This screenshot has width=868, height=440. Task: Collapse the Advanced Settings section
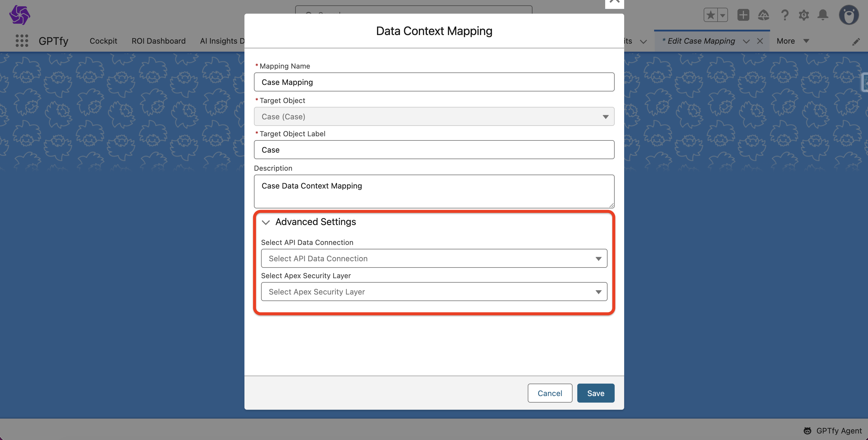pos(266,222)
